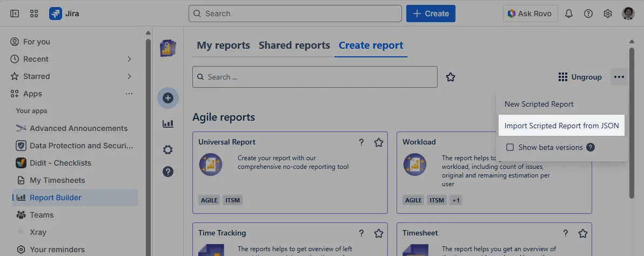Star the Time Tracking card
The width and height of the screenshot is (644, 256).
(379, 233)
